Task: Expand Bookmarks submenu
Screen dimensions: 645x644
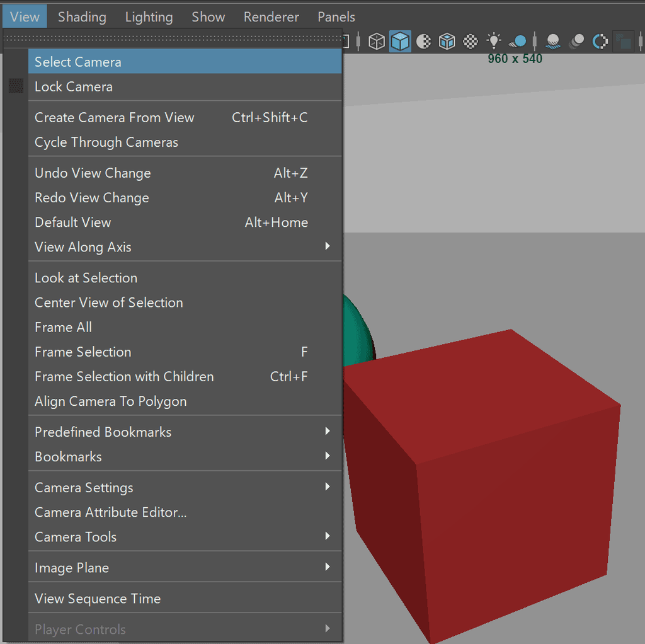Action: (185, 457)
